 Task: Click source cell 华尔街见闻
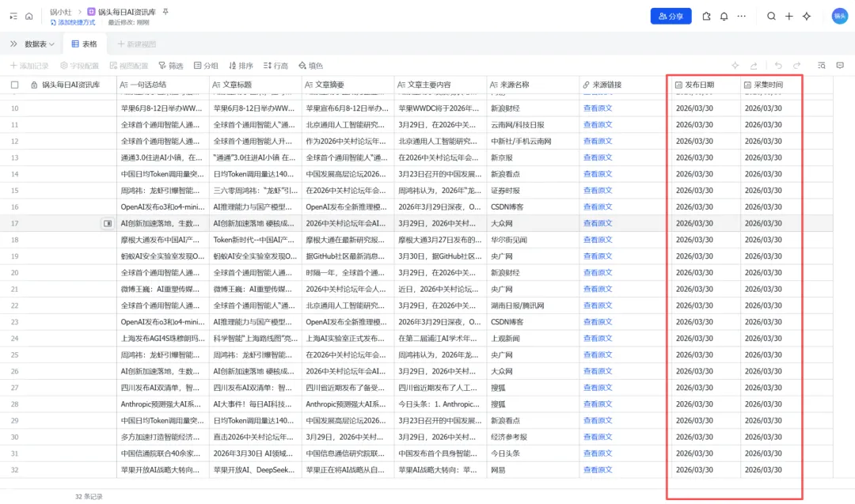(x=533, y=240)
